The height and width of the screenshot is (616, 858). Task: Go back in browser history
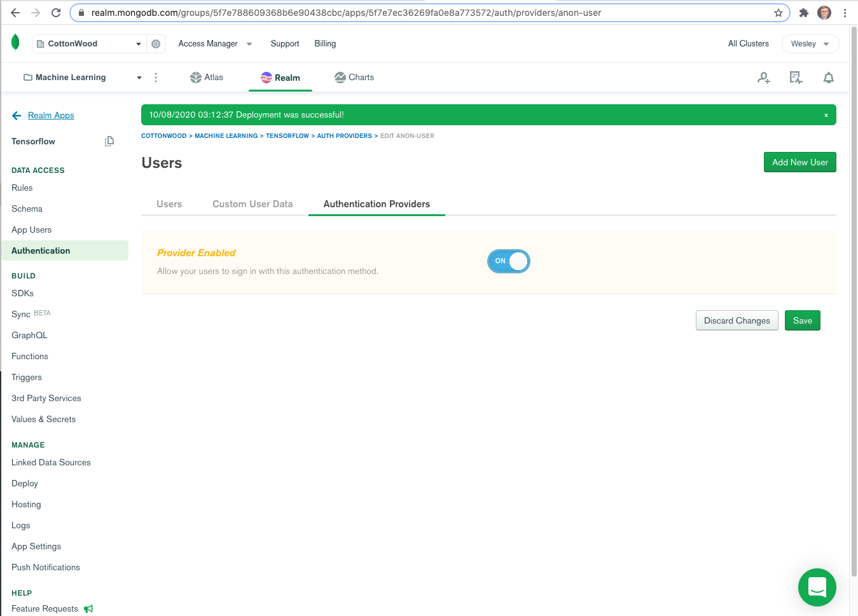[15, 13]
